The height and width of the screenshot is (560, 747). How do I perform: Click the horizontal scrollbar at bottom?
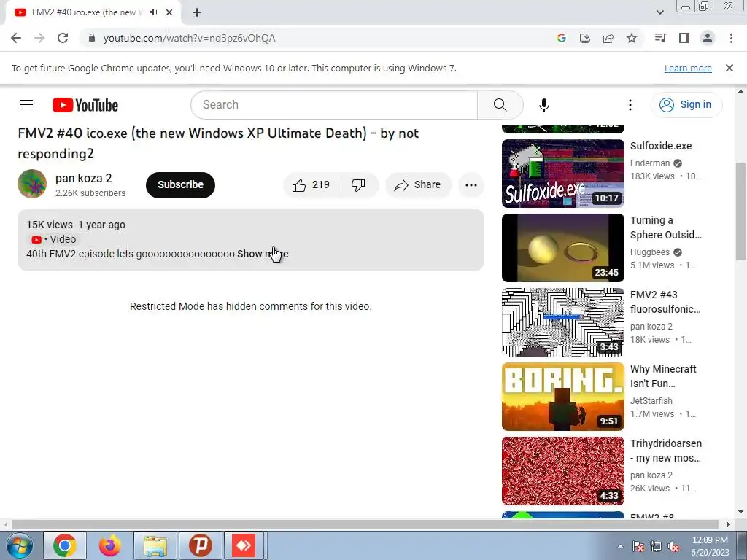pyautogui.click(x=365, y=525)
